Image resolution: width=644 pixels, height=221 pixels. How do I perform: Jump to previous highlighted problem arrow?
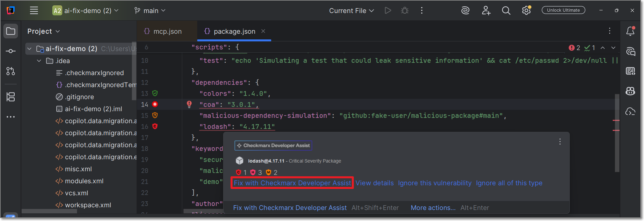coord(603,48)
